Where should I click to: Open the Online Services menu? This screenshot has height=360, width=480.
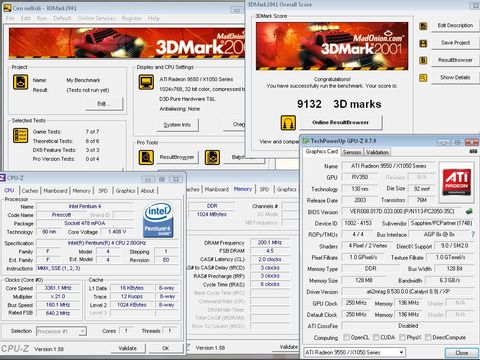[96, 18]
